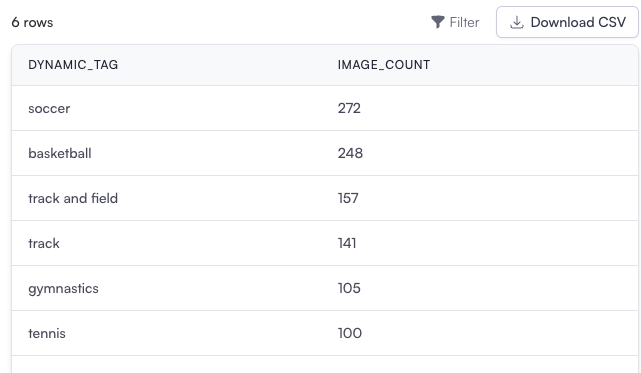The height and width of the screenshot is (373, 641).
Task: Select the soccer tag cell
Action: point(49,108)
